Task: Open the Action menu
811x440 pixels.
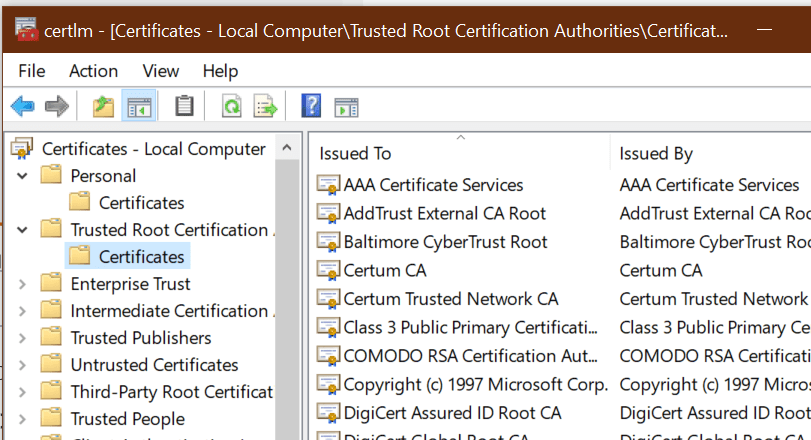Action: [93, 71]
